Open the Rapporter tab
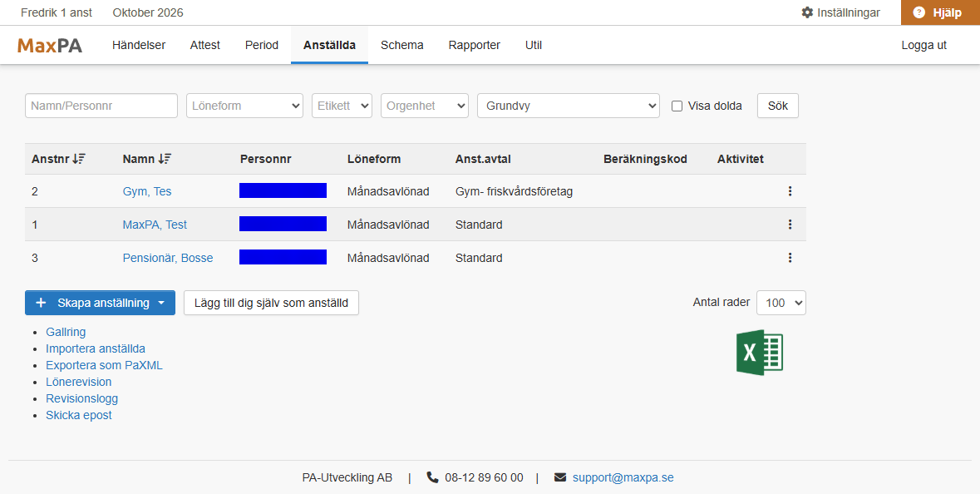The width and height of the screenshot is (980, 494). pyautogui.click(x=475, y=45)
